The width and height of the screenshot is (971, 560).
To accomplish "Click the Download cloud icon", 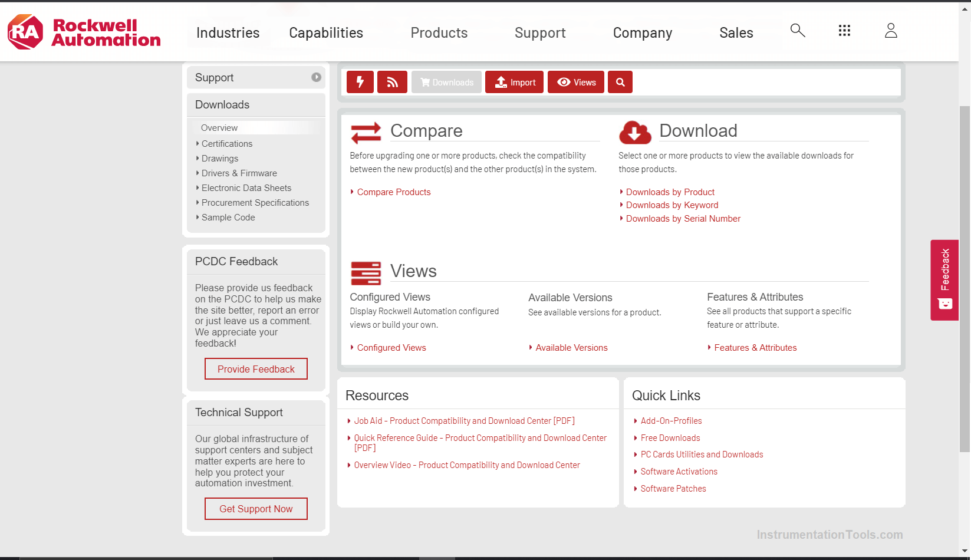I will (x=635, y=133).
